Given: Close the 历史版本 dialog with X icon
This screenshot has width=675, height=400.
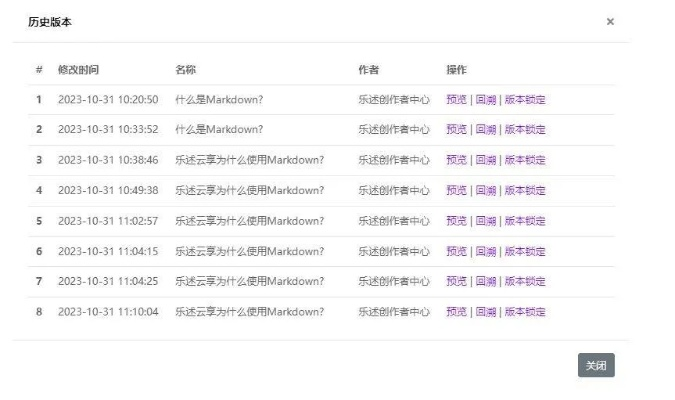Looking at the screenshot, I should click(610, 21).
